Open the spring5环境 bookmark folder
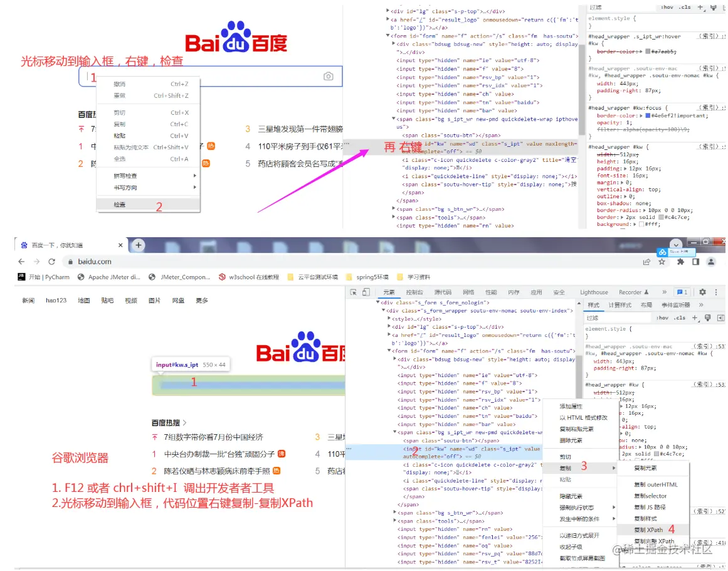 [x=367, y=277]
